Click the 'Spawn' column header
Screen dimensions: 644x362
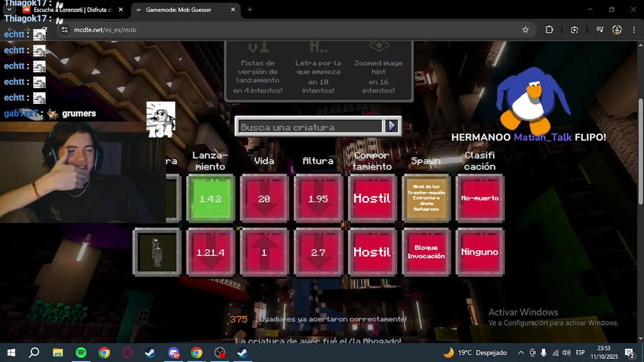426,161
